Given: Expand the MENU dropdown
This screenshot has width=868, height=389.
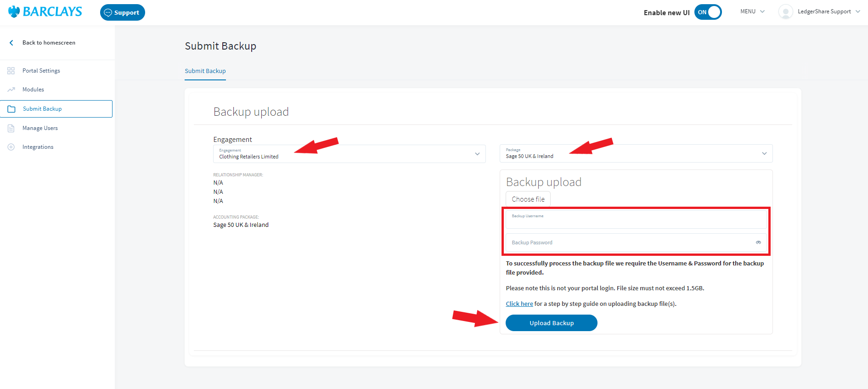Looking at the screenshot, I should pos(752,11).
